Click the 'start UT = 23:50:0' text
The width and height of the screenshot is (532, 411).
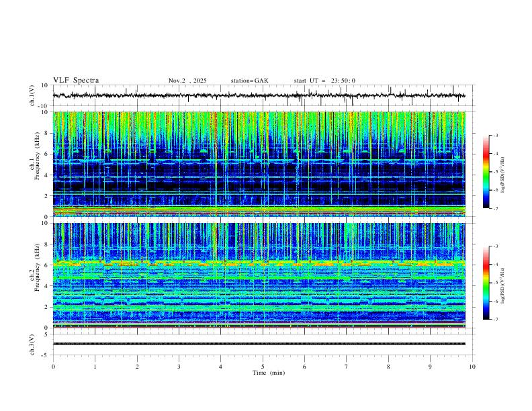[x=324, y=81]
